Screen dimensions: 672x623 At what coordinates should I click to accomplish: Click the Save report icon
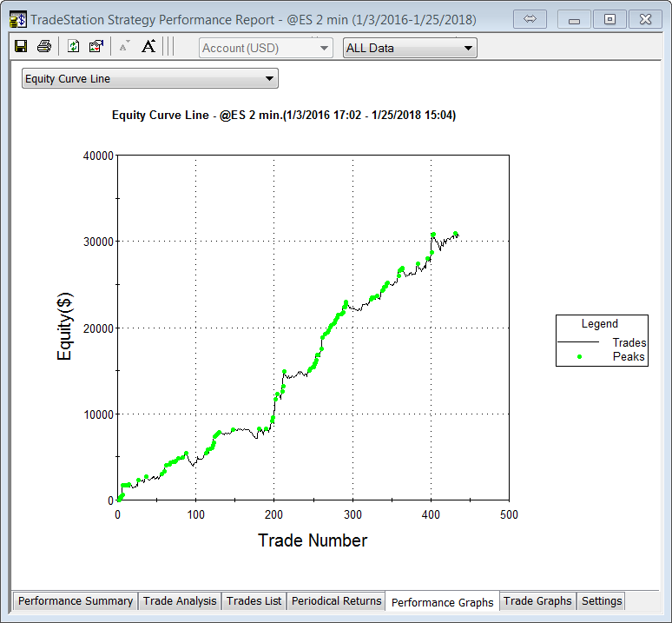point(21,47)
